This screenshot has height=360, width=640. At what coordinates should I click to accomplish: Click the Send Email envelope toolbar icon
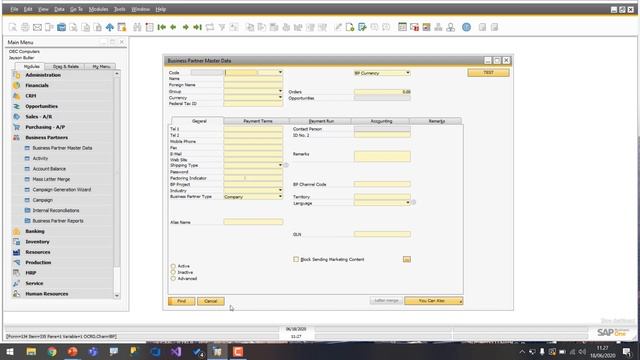[x=37, y=27]
